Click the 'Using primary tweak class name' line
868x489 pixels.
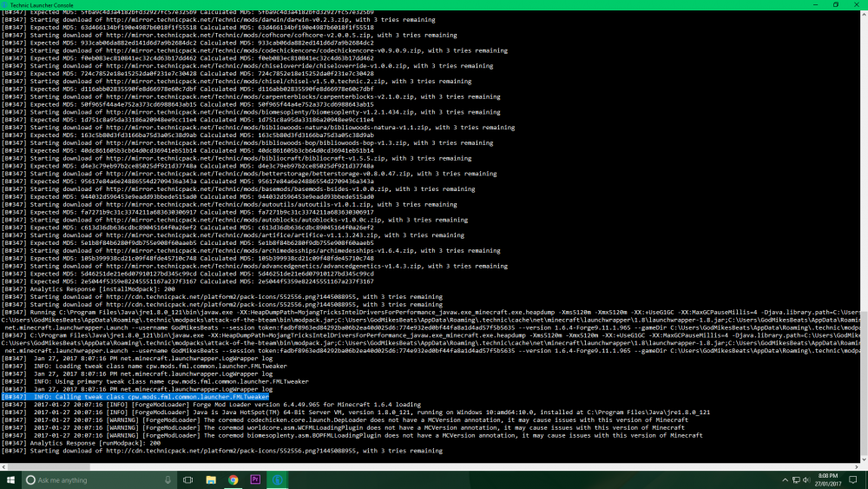155,381
